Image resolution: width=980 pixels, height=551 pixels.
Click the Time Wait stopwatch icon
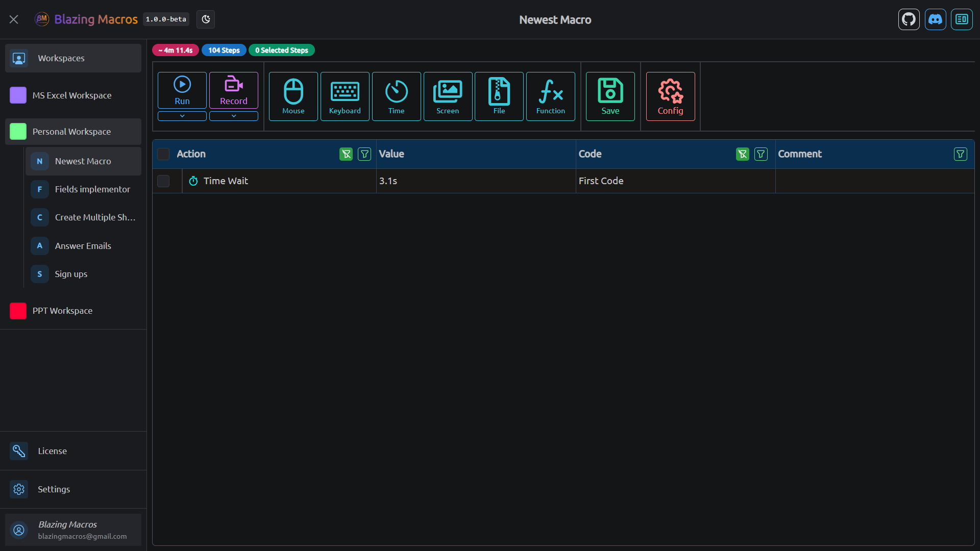coord(193,181)
